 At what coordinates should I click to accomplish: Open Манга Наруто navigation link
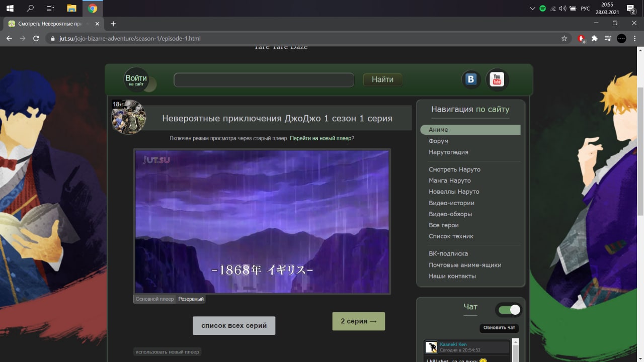click(450, 180)
